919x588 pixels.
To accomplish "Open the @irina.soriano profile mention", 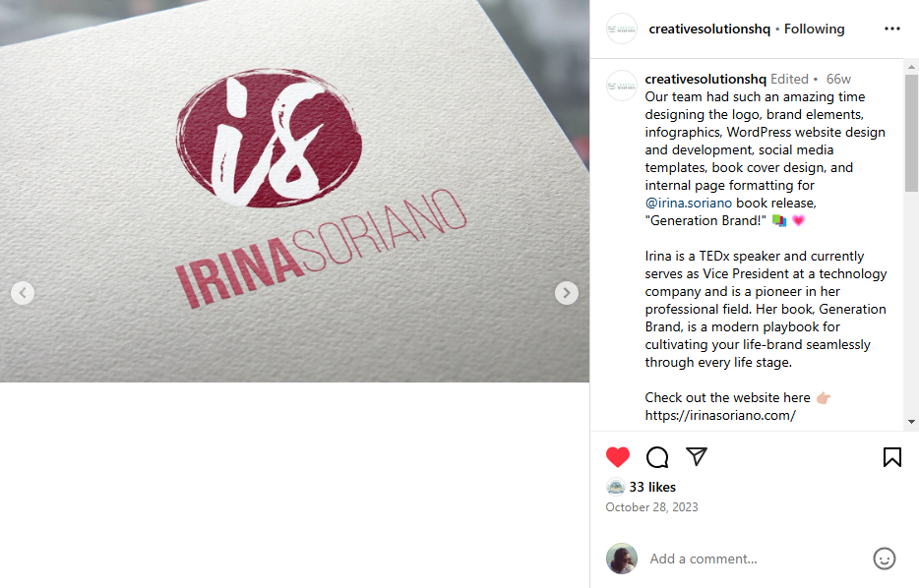I will (x=688, y=204).
